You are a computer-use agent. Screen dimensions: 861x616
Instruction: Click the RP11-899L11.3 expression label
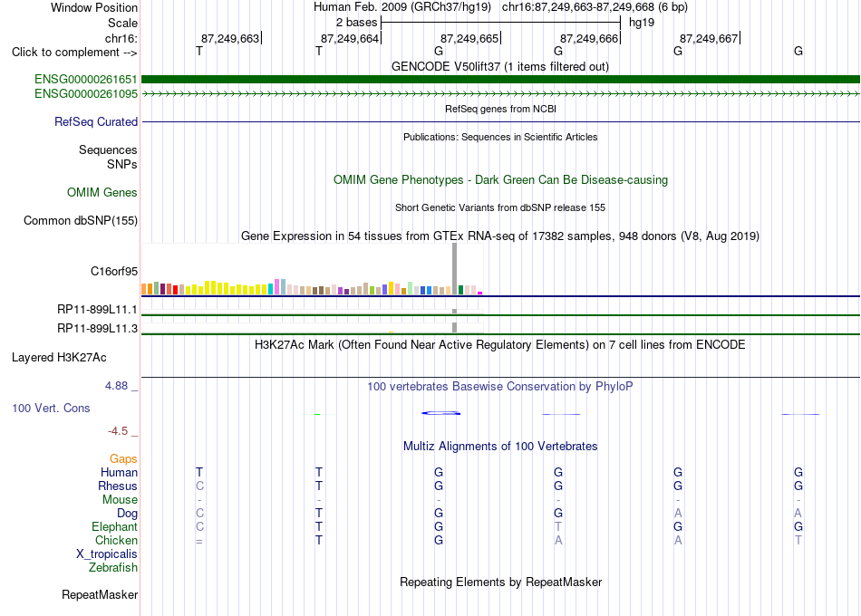click(97, 328)
